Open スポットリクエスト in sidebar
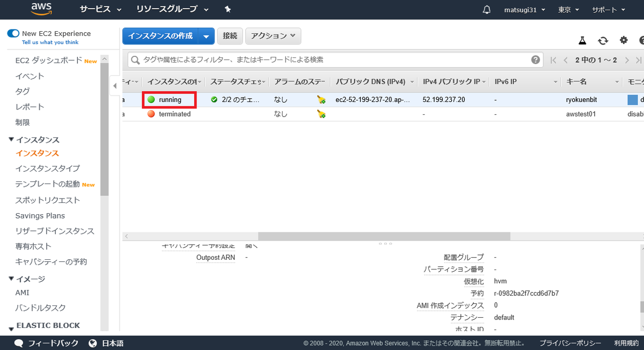This screenshot has width=644, height=350. click(x=48, y=200)
